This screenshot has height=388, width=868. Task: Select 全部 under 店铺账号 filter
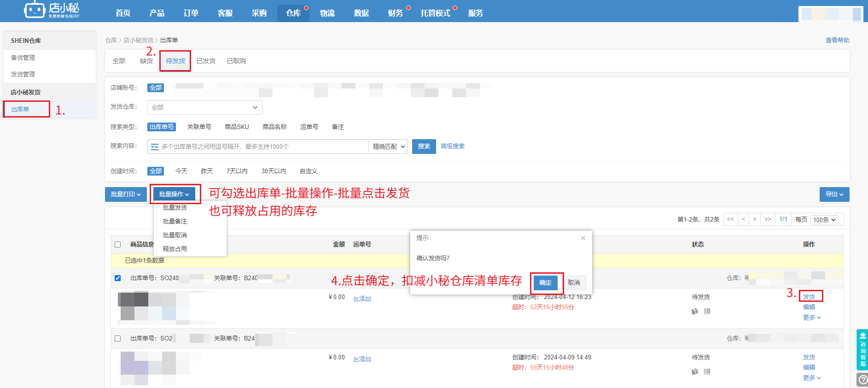point(156,88)
